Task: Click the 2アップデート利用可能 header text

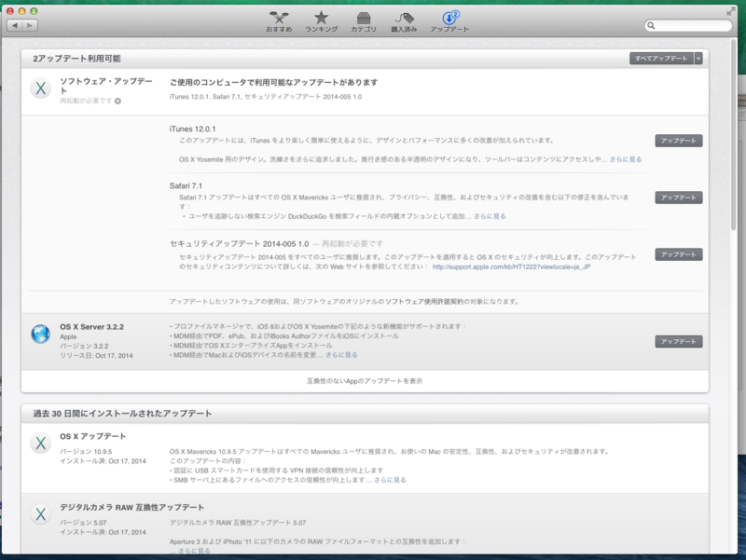Action: pos(76,59)
